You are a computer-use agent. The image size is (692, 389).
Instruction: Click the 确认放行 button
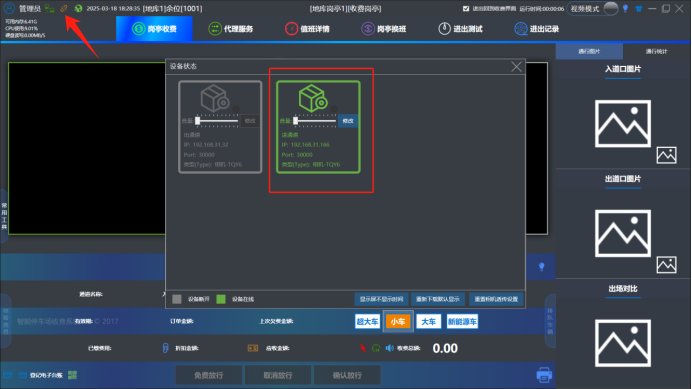point(347,375)
